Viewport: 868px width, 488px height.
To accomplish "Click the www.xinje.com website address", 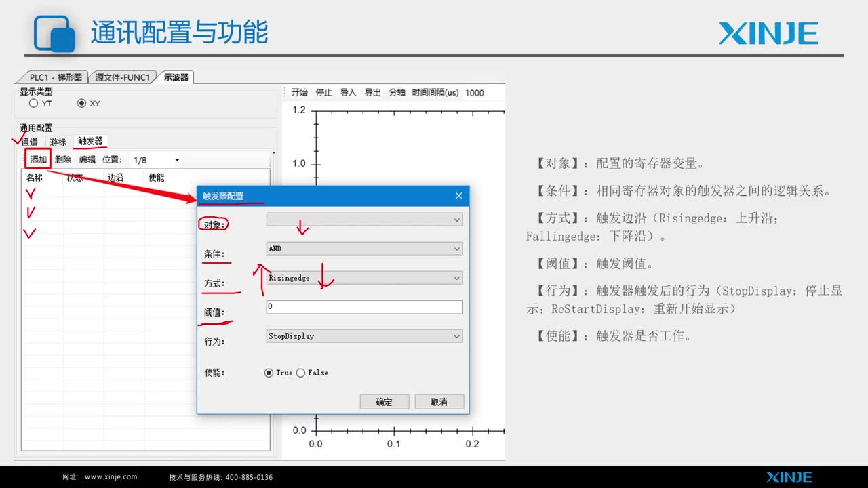I will (111, 477).
